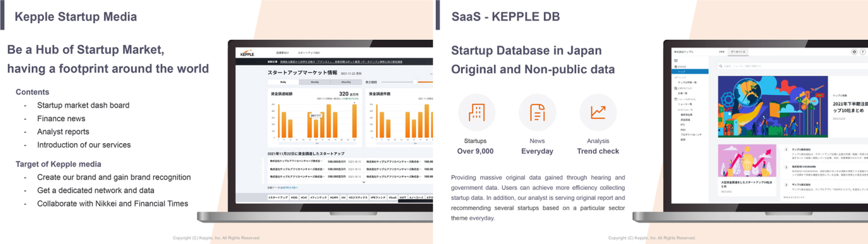
Task: Expand the startup list chevron below table
Action: (363, 182)
